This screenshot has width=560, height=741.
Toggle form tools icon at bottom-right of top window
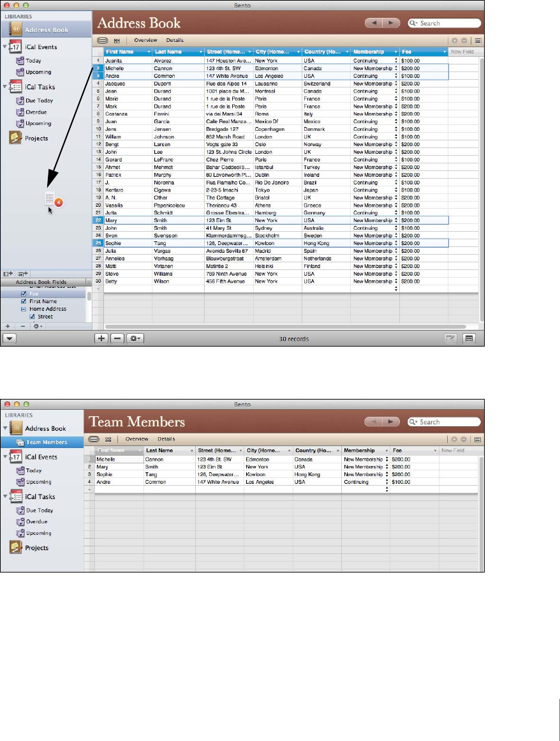pos(450,338)
